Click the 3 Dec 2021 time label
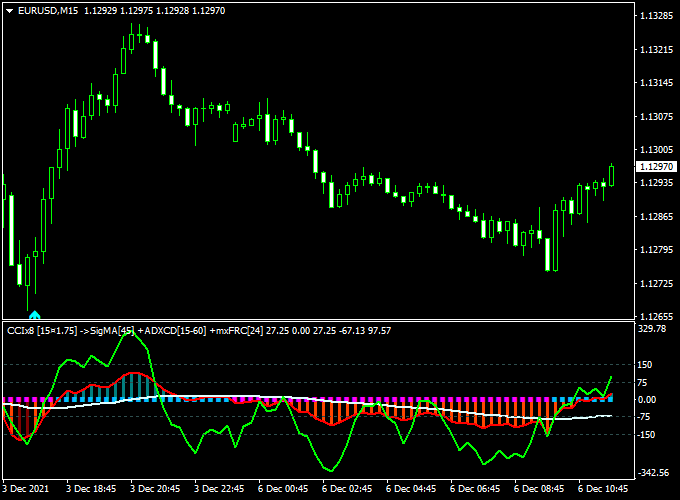This screenshot has width=680, height=500. coord(26,489)
